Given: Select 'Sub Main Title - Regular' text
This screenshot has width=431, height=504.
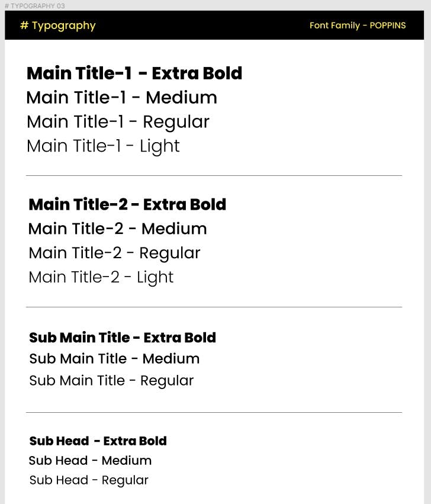Looking at the screenshot, I should [x=111, y=381].
